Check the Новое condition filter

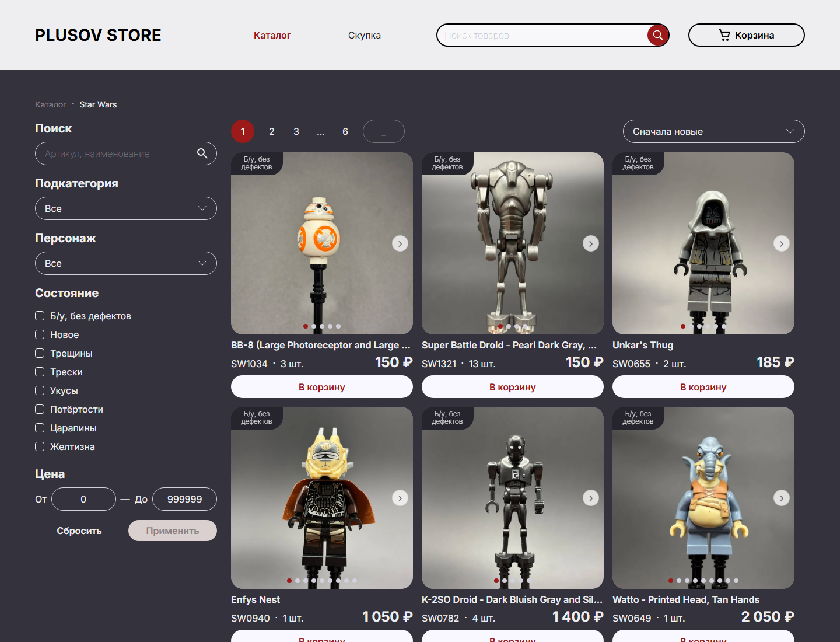point(40,334)
